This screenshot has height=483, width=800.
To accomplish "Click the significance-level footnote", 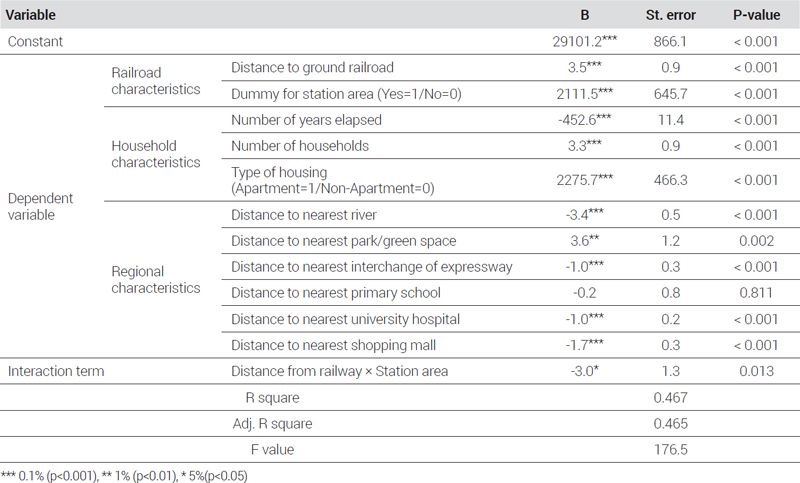I will point(124,476).
